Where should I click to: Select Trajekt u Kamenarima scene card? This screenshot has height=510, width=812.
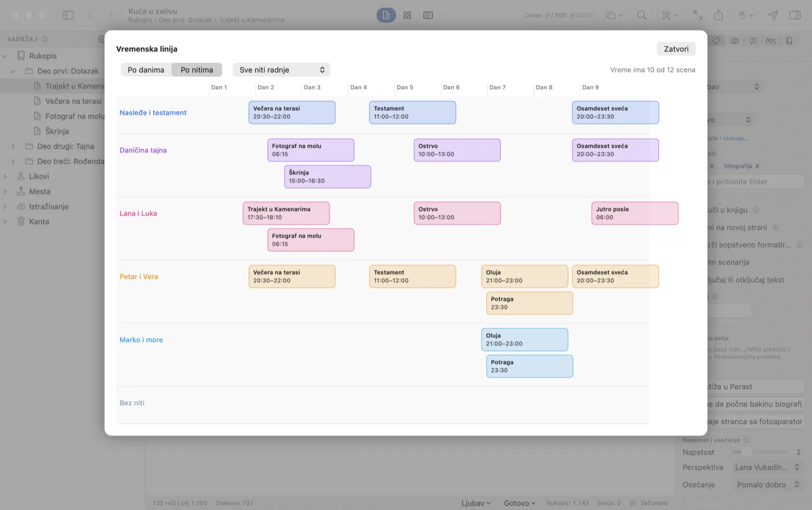286,213
